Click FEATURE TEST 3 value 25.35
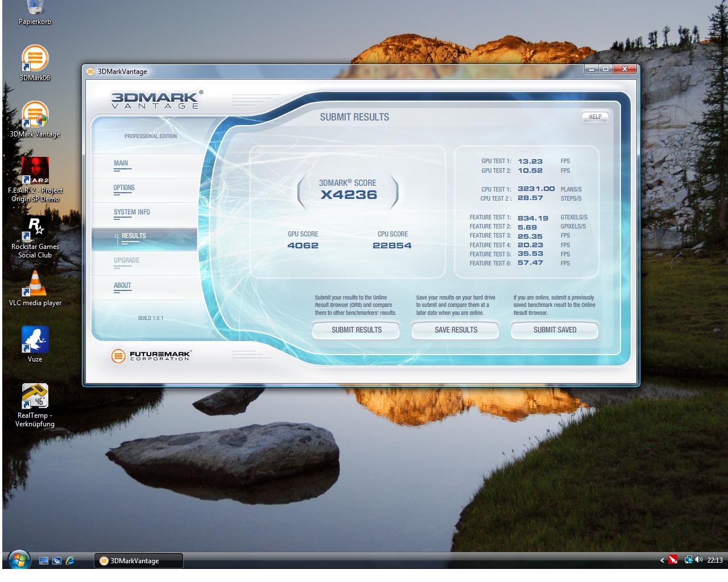The width and height of the screenshot is (728, 582). 530,236
